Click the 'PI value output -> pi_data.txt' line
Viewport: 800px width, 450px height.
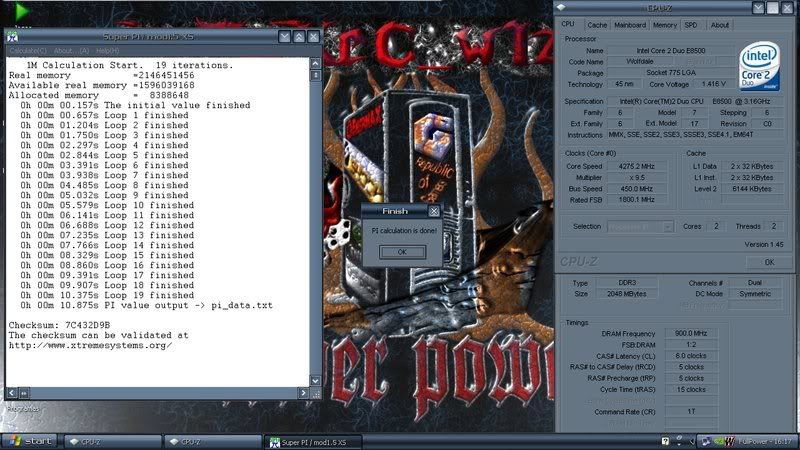click(146, 305)
